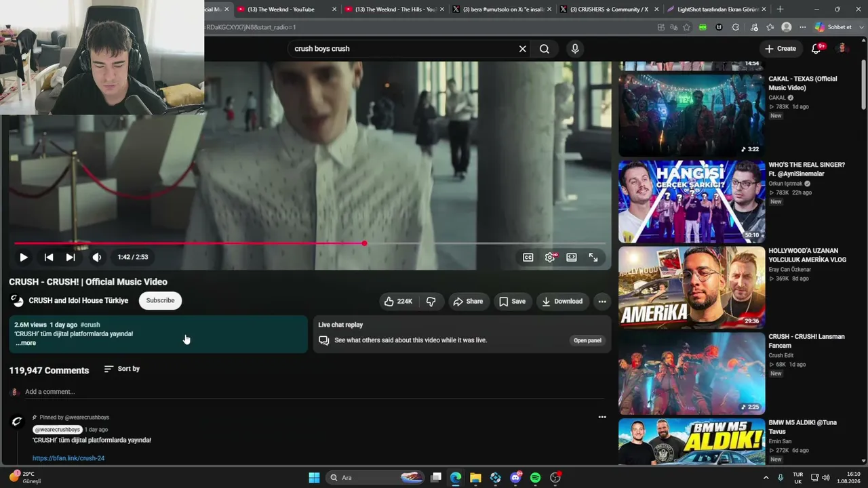Viewport: 868px width, 488px height.
Task: Open the video player settings gear
Action: pyautogui.click(x=550, y=258)
